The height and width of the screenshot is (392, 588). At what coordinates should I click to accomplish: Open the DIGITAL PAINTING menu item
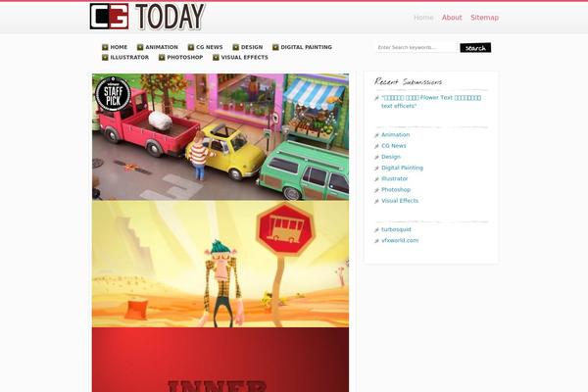pos(307,47)
